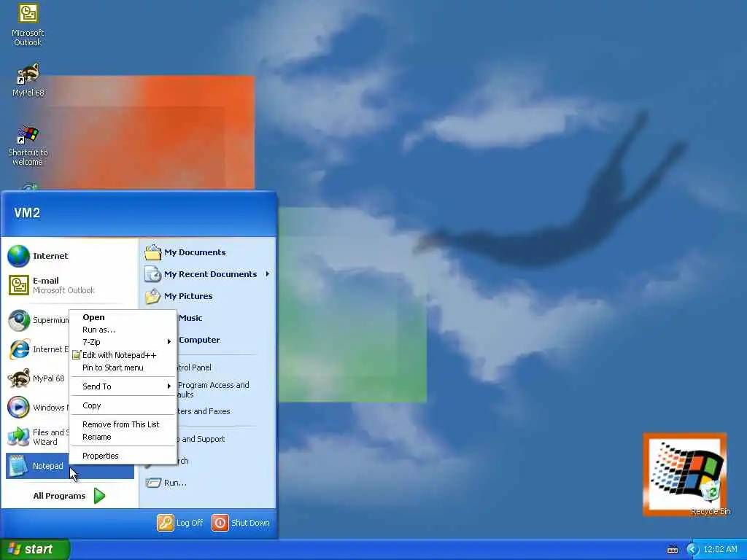Screen dimensions: 747x560
Task: Choose Rename in context menu
Action: (x=123, y=437)
